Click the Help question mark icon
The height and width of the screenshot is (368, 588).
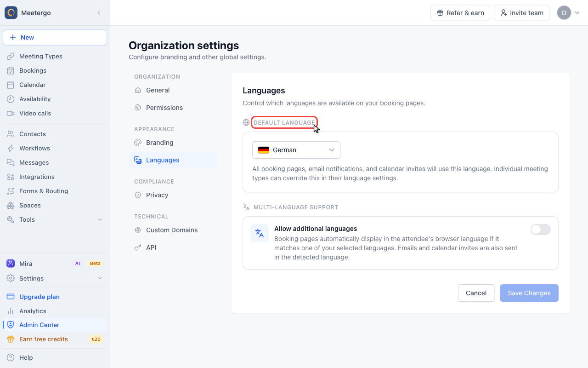11,357
